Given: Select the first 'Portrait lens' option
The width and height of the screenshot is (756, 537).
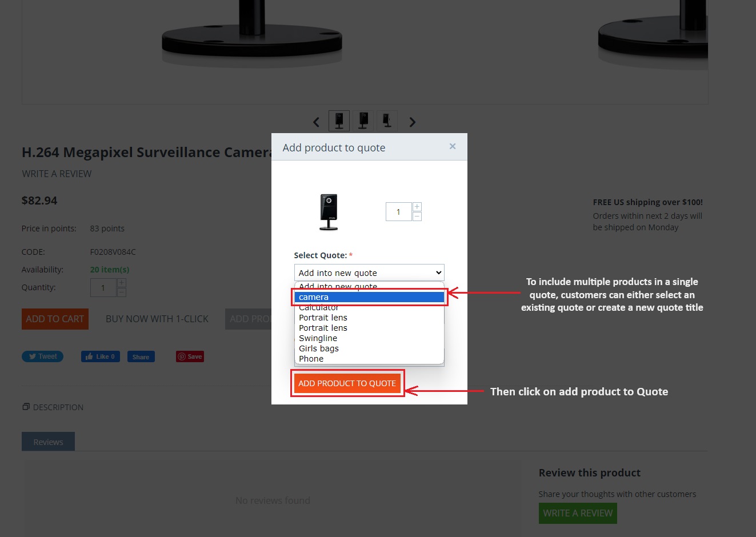Looking at the screenshot, I should (x=369, y=318).
